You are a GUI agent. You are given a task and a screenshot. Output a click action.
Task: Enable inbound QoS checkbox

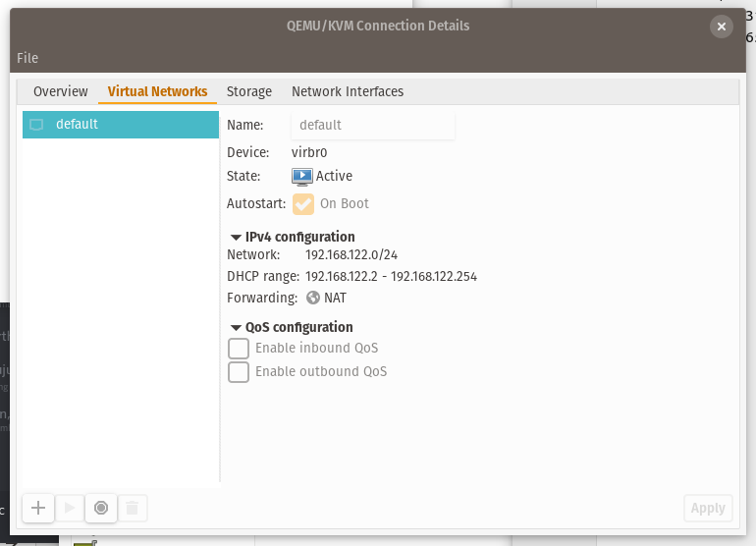[239, 349]
